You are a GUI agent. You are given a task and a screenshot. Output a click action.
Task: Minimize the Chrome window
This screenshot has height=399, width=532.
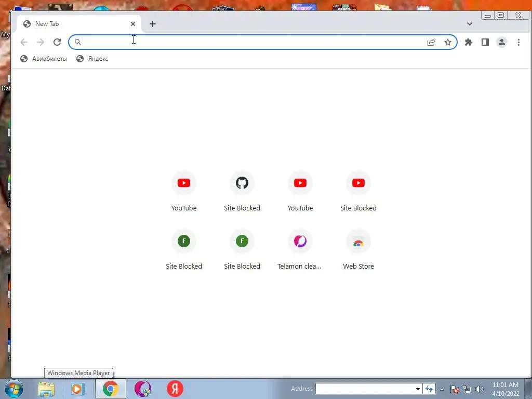tap(488, 15)
